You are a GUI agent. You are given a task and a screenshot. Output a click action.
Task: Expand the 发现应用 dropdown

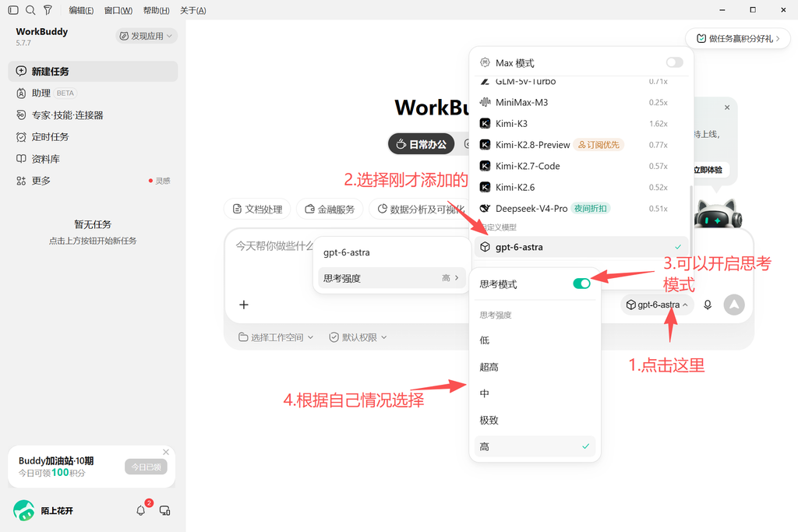click(x=146, y=36)
